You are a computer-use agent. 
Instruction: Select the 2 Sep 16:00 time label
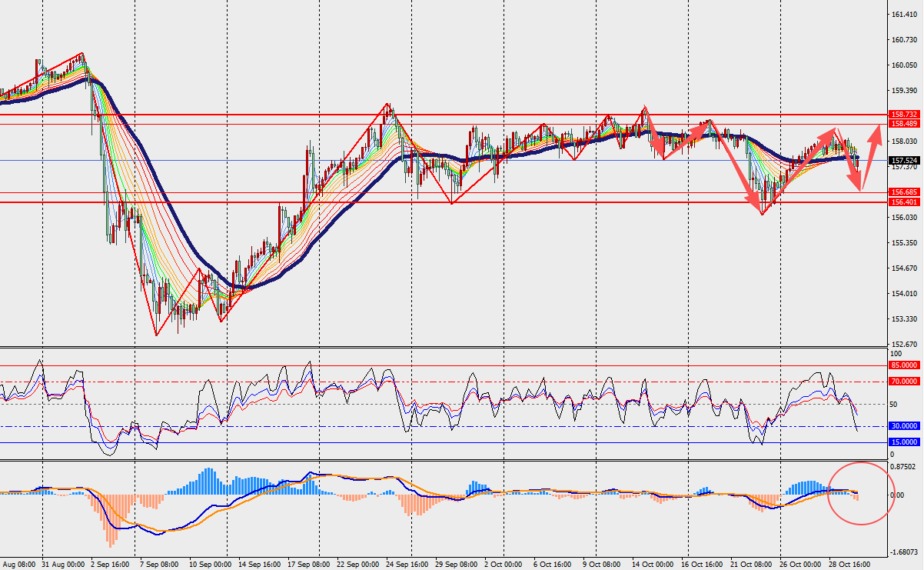tap(111, 564)
